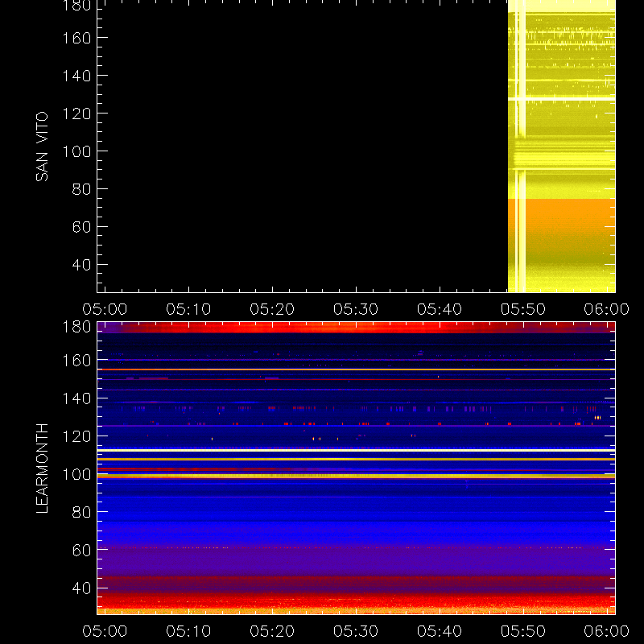Pick the 120 tick label on LEARMONTH axis

tap(76, 436)
